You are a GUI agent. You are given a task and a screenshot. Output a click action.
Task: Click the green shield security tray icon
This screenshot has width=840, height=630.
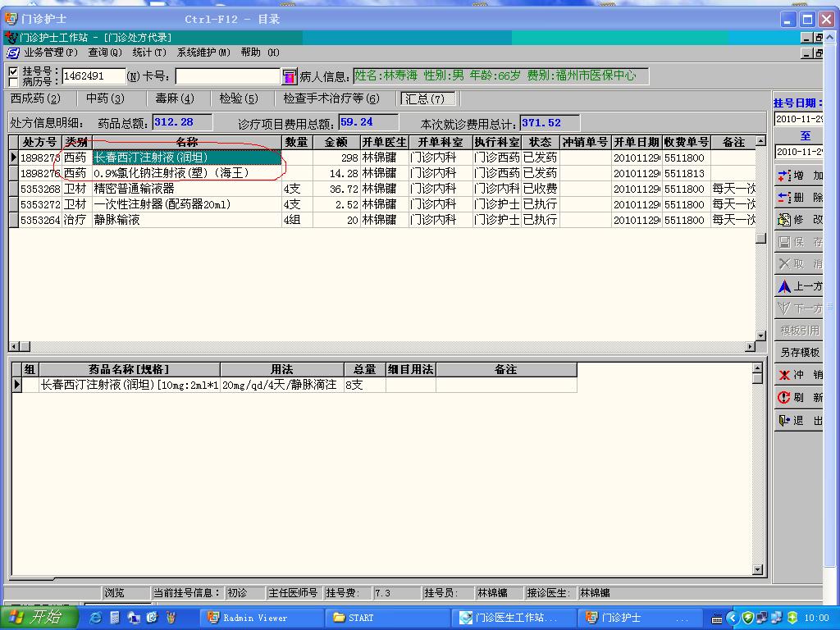click(x=748, y=618)
